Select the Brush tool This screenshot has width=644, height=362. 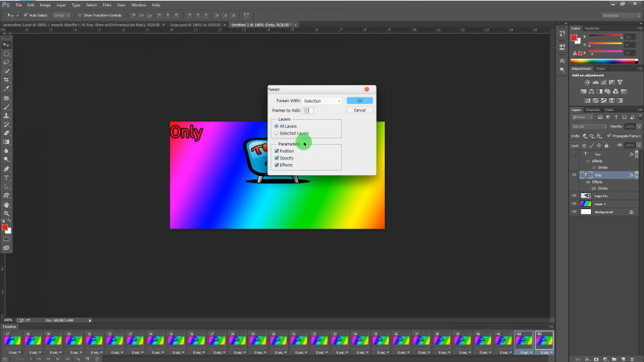[6, 106]
